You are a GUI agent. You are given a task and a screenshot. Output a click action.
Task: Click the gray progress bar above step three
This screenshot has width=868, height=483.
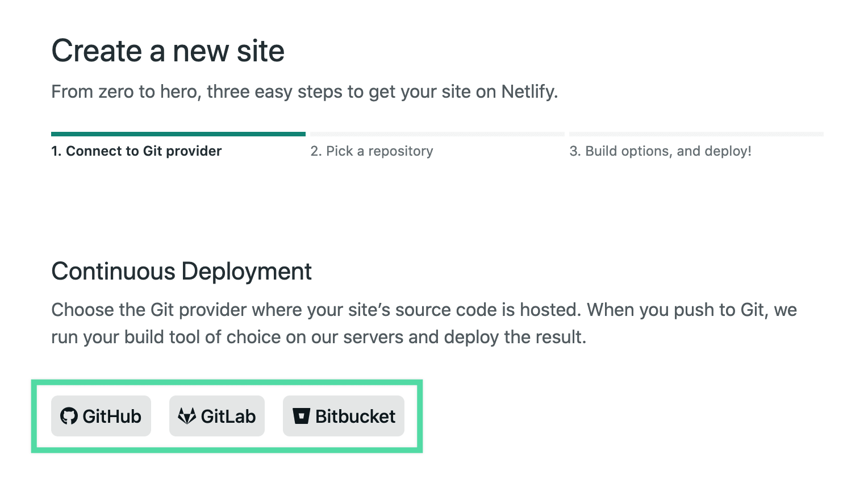(696, 134)
